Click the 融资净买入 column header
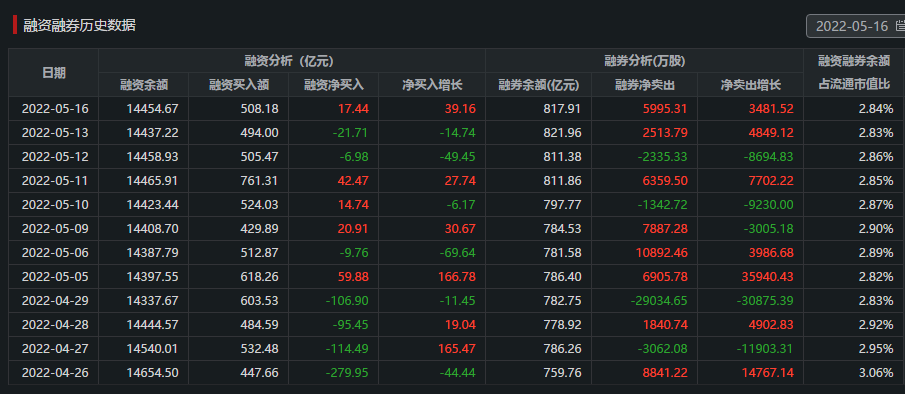 (334, 85)
